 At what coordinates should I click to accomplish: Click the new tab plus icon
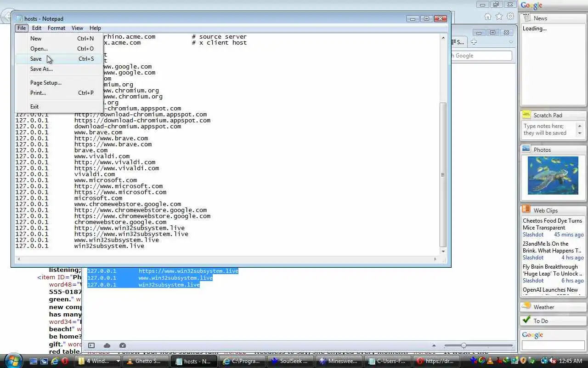point(474,42)
